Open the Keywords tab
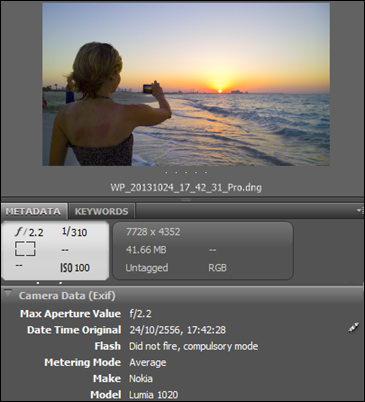 (101, 211)
